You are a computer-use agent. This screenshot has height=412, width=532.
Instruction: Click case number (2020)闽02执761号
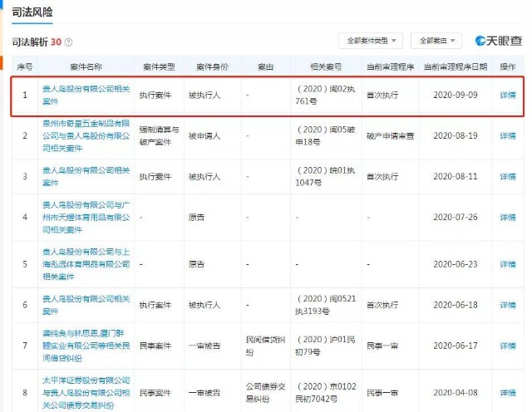(x=325, y=95)
